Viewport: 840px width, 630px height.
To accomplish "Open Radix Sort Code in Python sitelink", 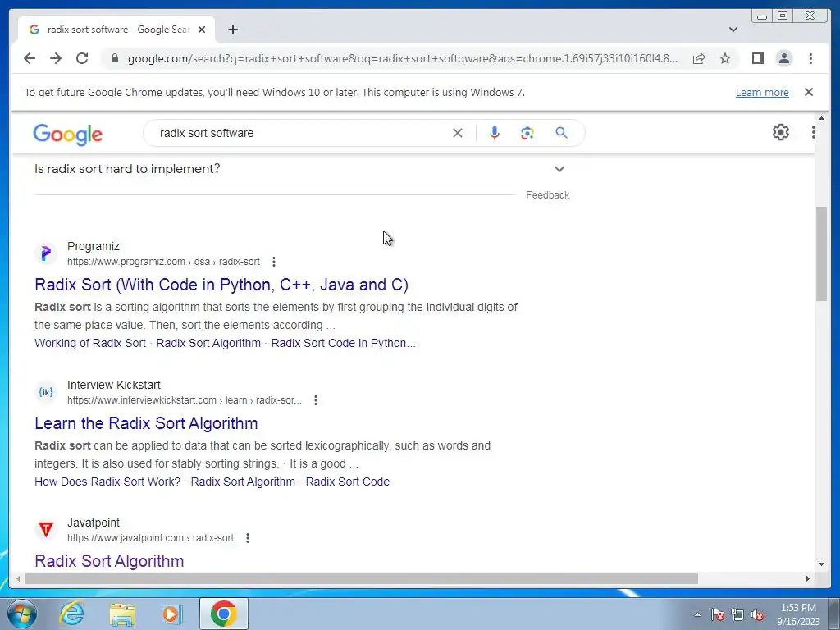I will click(344, 343).
